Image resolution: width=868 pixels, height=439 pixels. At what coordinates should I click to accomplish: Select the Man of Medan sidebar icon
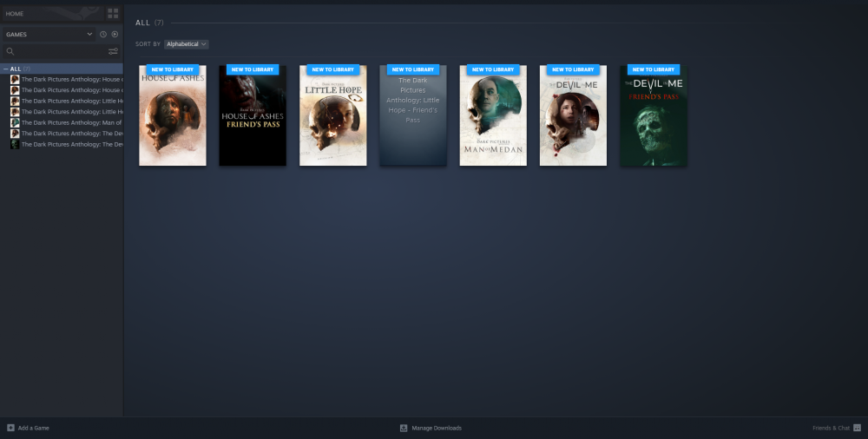tap(15, 122)
